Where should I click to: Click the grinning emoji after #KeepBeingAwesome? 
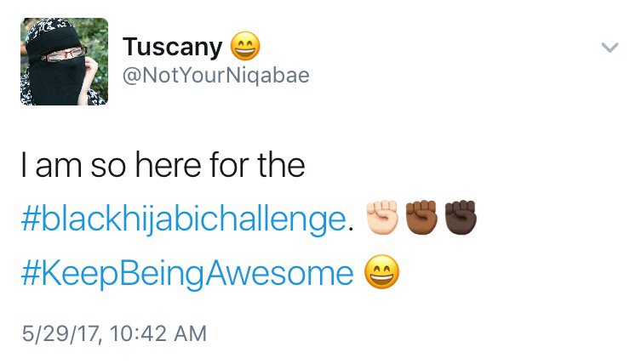click(x=381, y=272)
